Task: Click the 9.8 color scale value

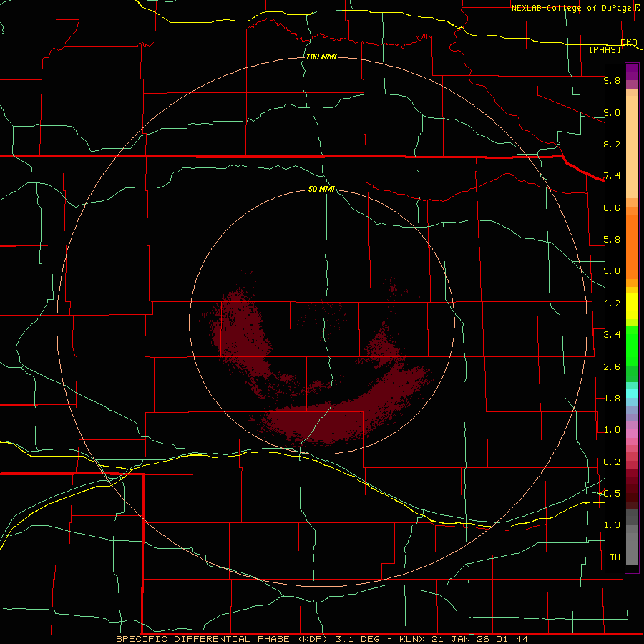Action: [612, 80]
